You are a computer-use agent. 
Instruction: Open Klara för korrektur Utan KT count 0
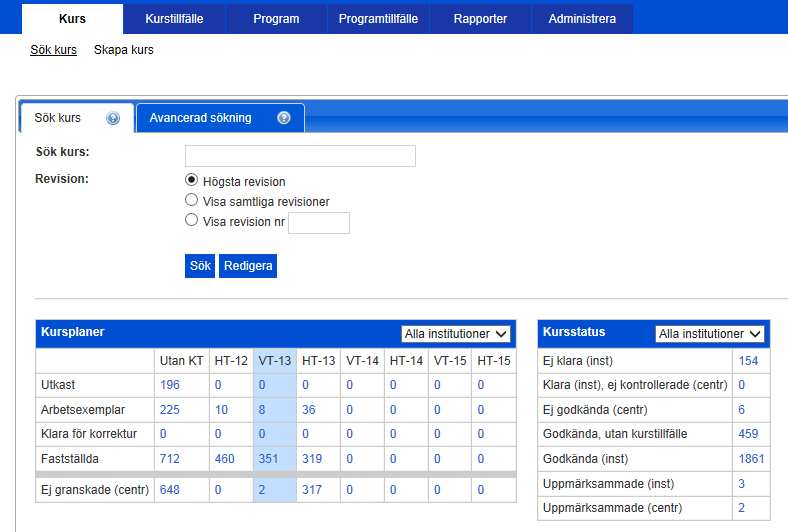pos(163,434)
